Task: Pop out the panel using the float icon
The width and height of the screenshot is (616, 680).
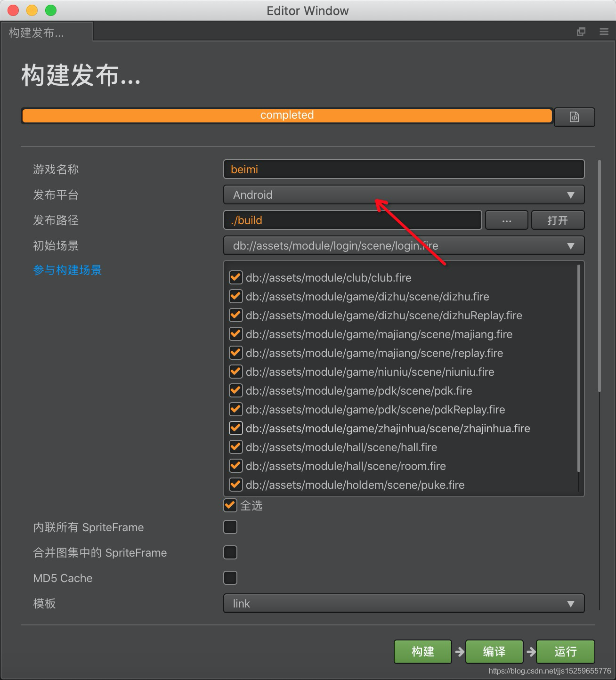Action: (581, 32)
